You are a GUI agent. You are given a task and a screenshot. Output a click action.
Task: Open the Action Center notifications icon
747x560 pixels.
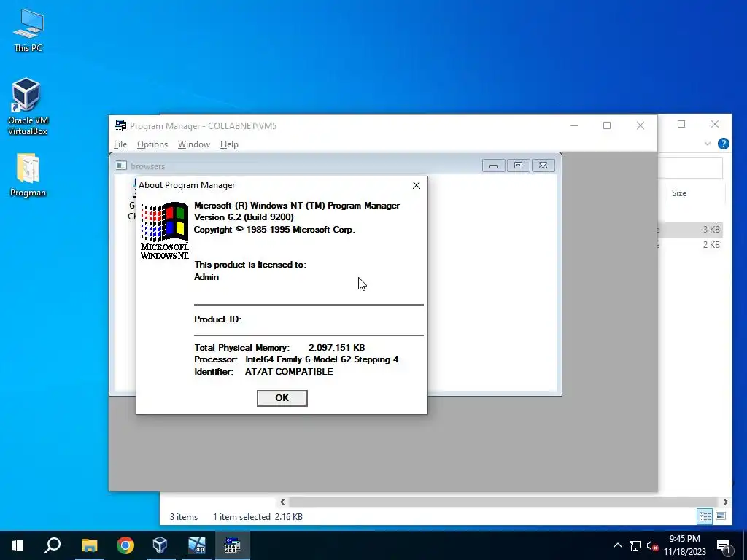coord(724,545)
